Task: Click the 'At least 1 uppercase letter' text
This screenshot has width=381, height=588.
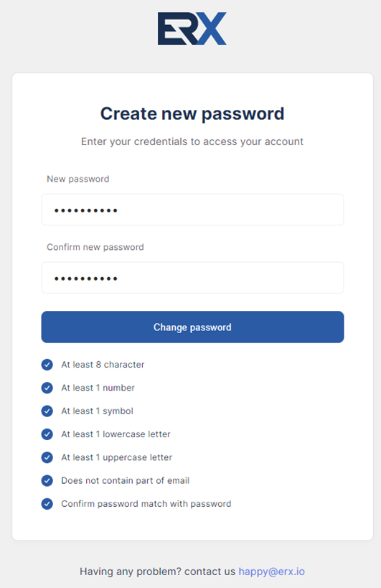Action: pyautogui.click(x=117, y=457)
